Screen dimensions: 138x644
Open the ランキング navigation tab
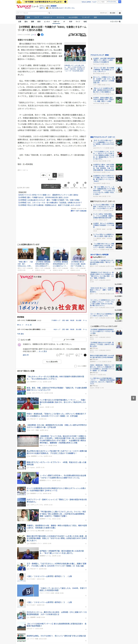(x=86, y=17)
